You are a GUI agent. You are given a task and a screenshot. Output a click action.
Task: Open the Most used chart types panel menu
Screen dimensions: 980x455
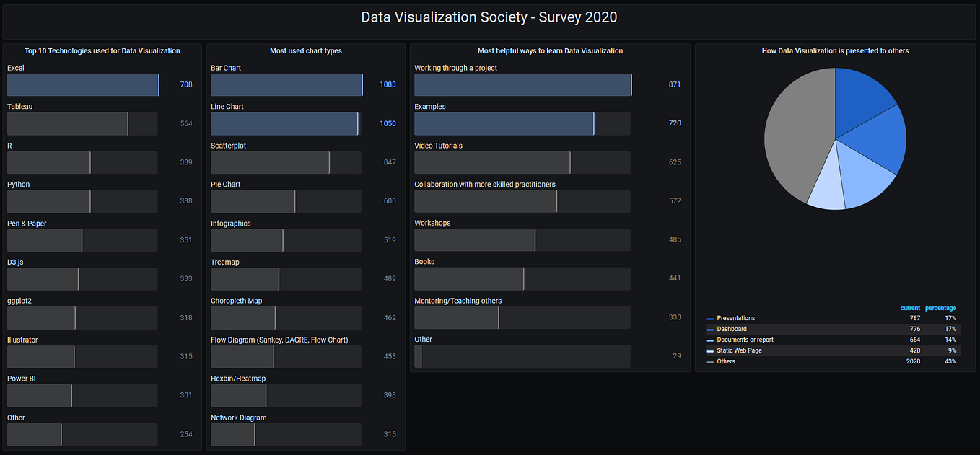[x=305, y=50]
